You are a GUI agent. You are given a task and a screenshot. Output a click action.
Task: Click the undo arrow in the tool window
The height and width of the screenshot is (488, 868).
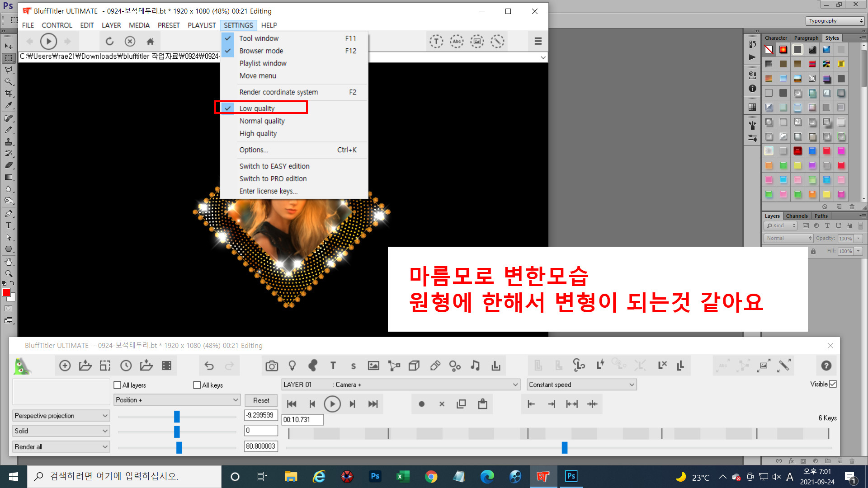tap(209, 366)
